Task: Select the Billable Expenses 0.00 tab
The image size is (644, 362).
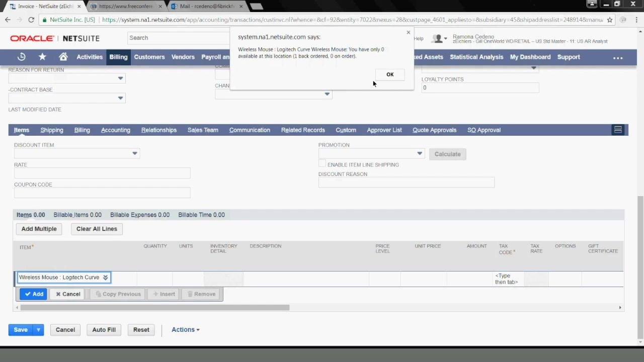Action: click(x=140, y=215)
